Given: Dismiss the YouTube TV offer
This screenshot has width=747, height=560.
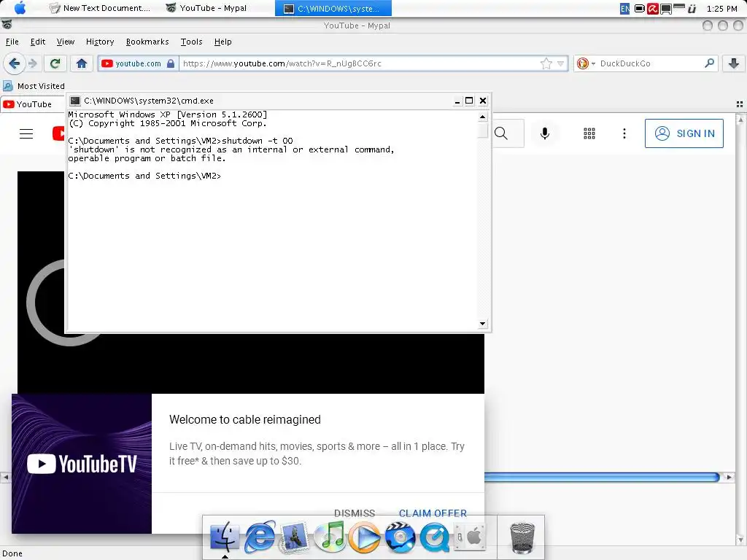Looking at the screenshot, I should (355, 513).
